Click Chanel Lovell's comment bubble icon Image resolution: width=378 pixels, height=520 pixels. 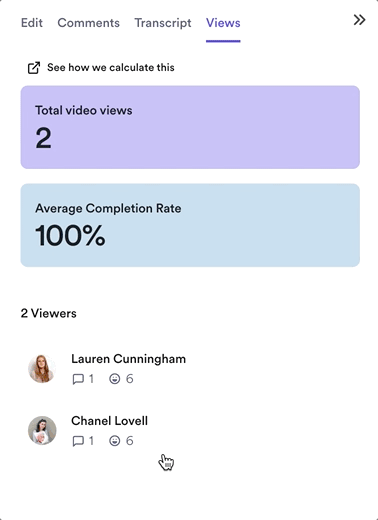point(78,441)
